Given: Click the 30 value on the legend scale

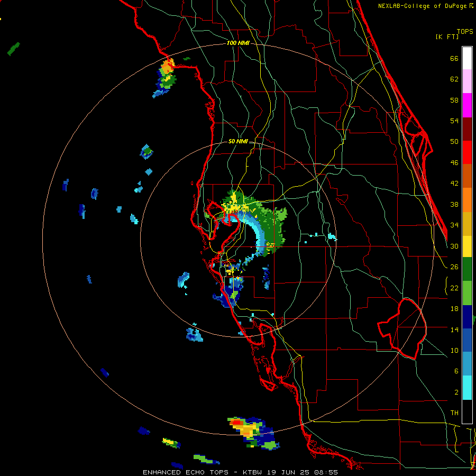Looking at the screenshot, I should (454, 246).
